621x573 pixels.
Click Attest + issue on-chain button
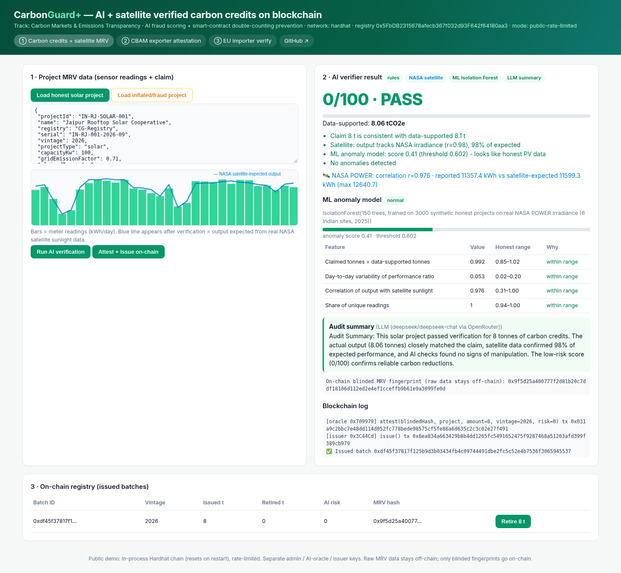128,252
